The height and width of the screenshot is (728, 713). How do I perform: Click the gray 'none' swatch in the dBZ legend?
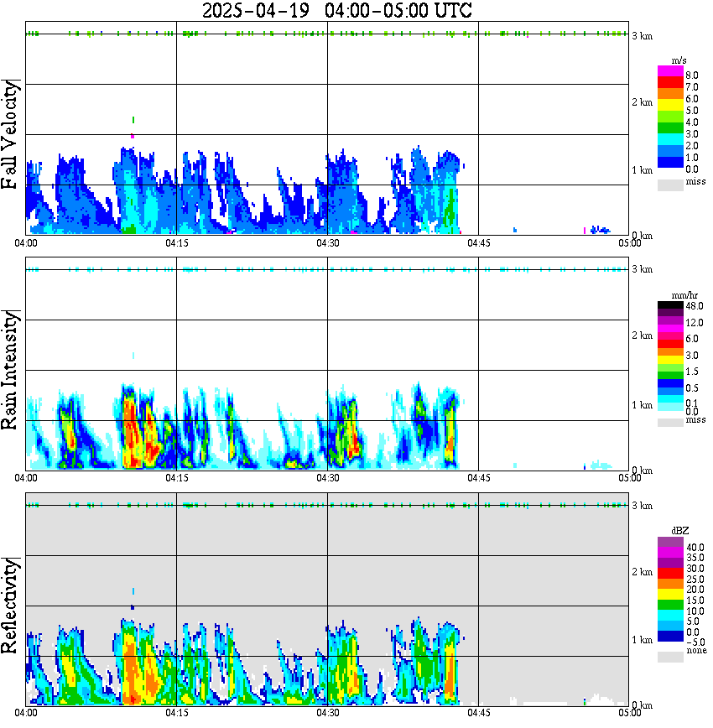670,657
